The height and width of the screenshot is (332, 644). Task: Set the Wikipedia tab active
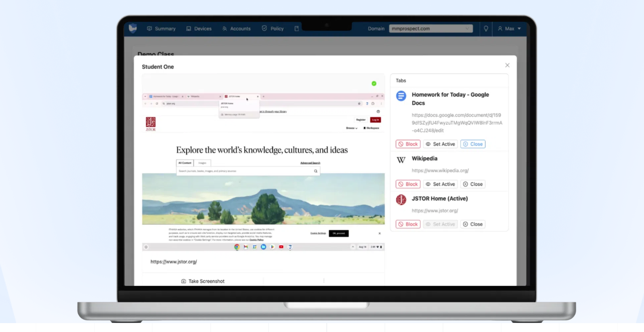[x=440, y=184]
